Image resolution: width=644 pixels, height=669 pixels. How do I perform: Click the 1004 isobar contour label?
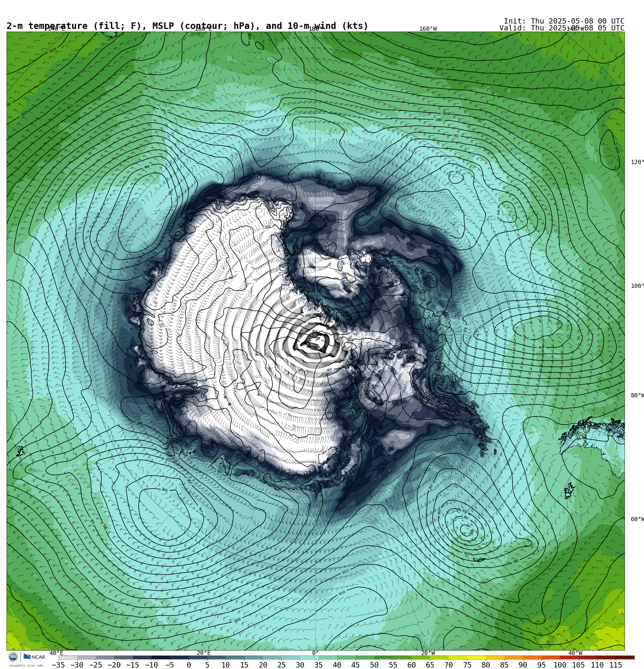tap(446, 114)
